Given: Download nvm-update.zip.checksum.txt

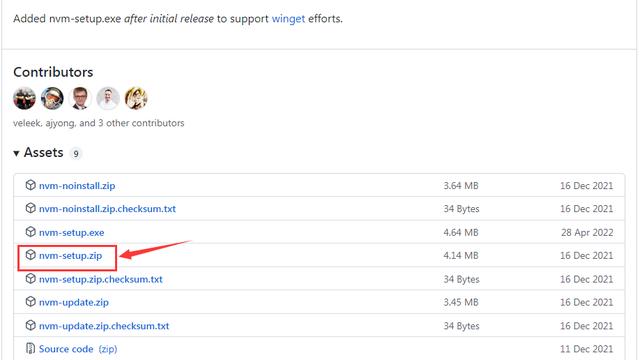Looking at the screenshot, I should pos(104,326).
